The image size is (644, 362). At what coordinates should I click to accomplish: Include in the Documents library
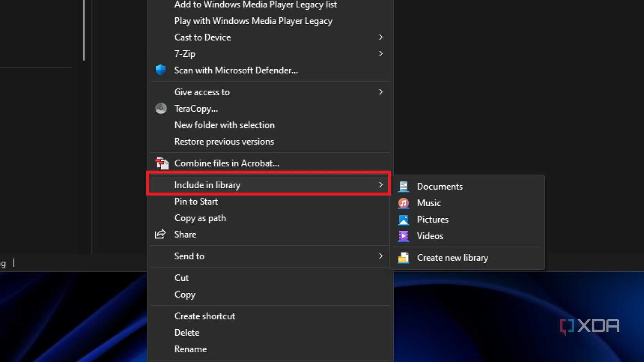468,186
